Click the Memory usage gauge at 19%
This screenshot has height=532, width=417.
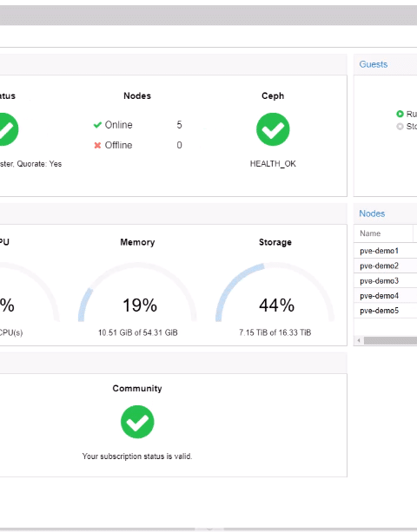[137, 292]
